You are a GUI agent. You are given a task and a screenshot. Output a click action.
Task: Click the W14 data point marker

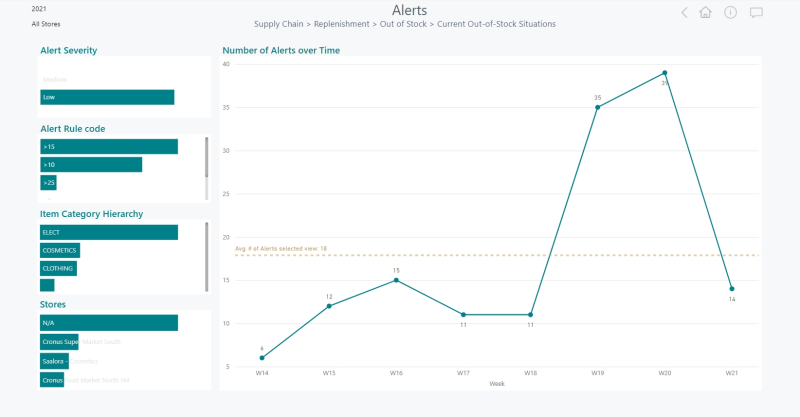(262, 358)
